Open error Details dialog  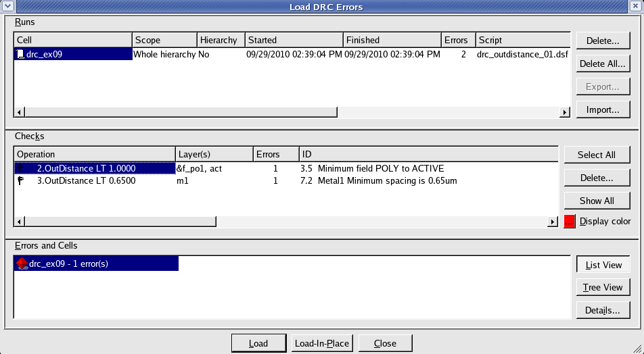click(x=603, y=310)
